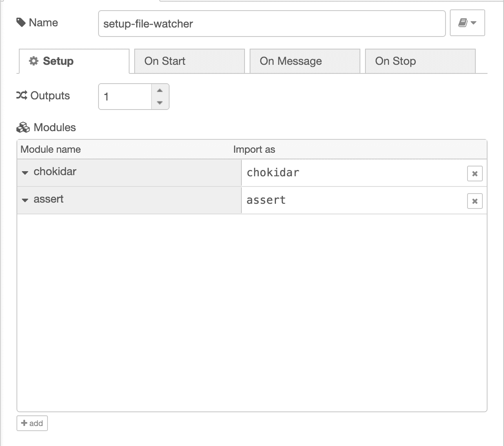
Task: Edit the assert Import as field
Action: point(353,200)
